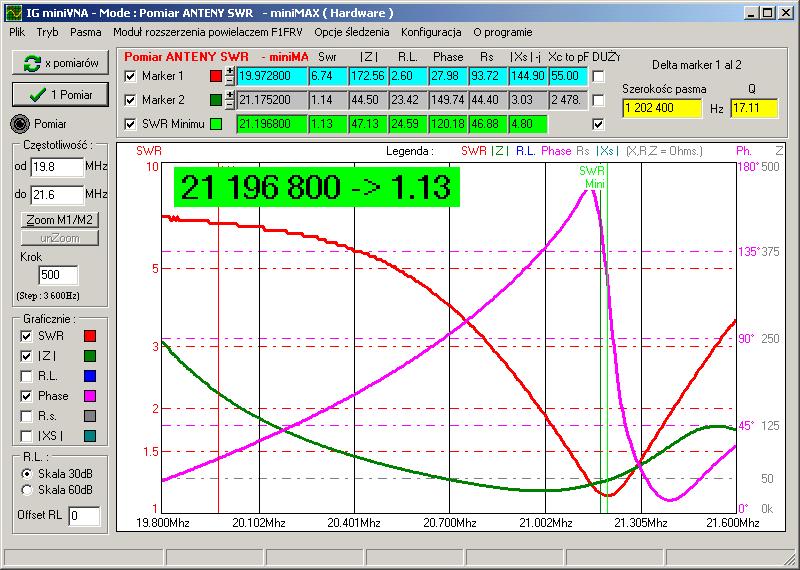Click the teal IXS I trace square
Viewport: 800px width, 570px height.
pos(89,436)
